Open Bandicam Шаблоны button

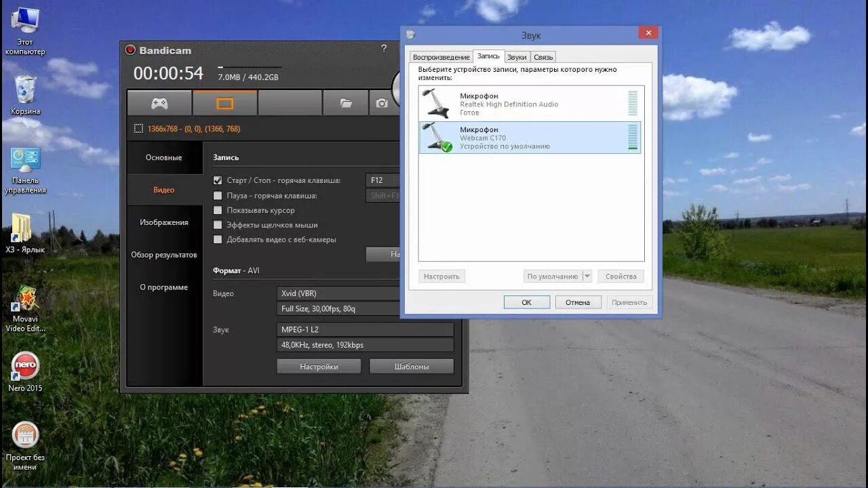click(x=412, y=366)
